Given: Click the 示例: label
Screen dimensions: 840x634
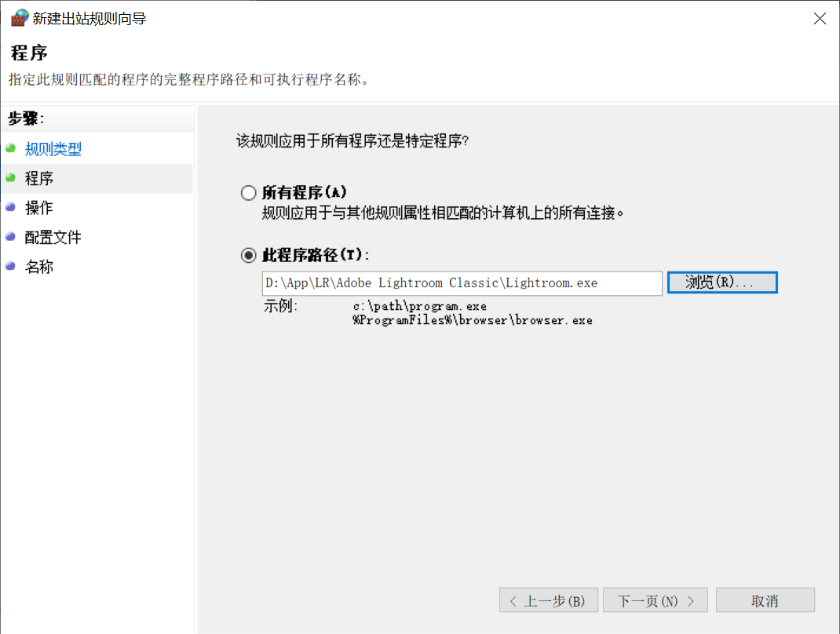Looking at the screenshot, I should (x=280, y=306).
